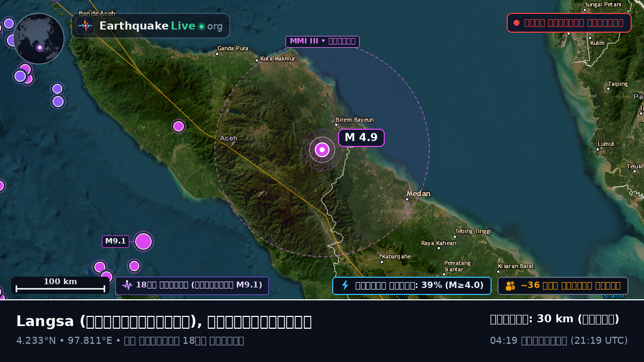Select the large M9.1 earthquake circle
This screenshot has height=362, width=644.
(143, 241)
